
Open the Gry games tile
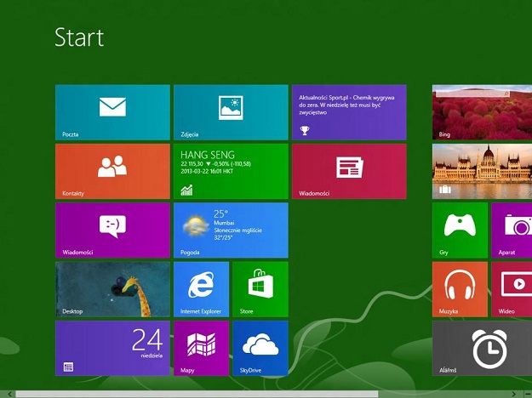pos(460,230)
